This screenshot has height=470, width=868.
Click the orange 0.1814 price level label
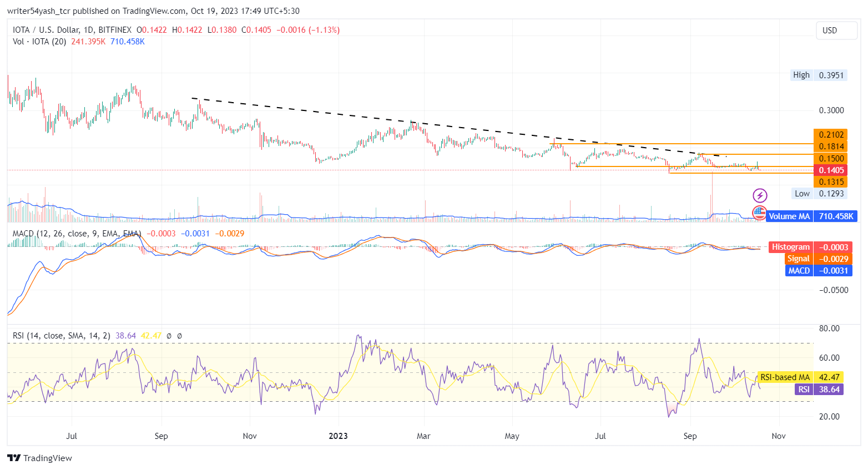pyautogui.click(x=830, y=146)
